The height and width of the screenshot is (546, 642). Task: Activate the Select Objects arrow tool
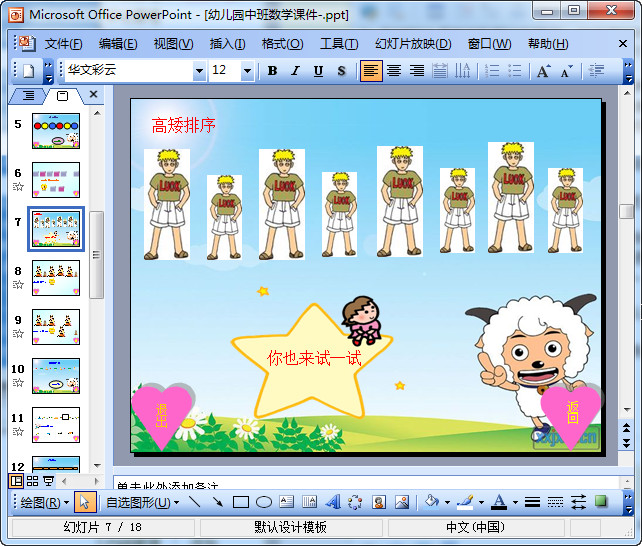(x=85, y=502)
